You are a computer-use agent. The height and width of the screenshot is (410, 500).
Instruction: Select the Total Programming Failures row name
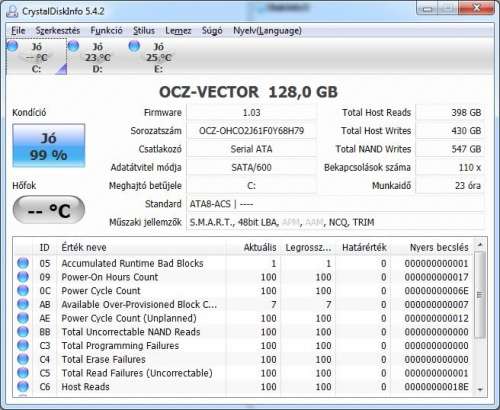coord(120,346)
